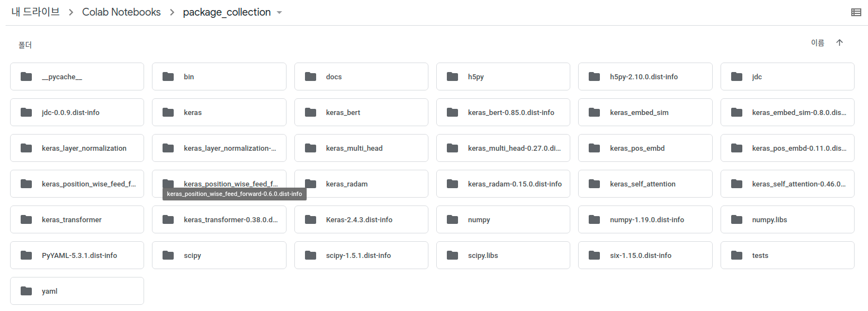Select keras_bert-0.85.0.dist-info folder icon
The image size is (868, 311).
[452, 112]
